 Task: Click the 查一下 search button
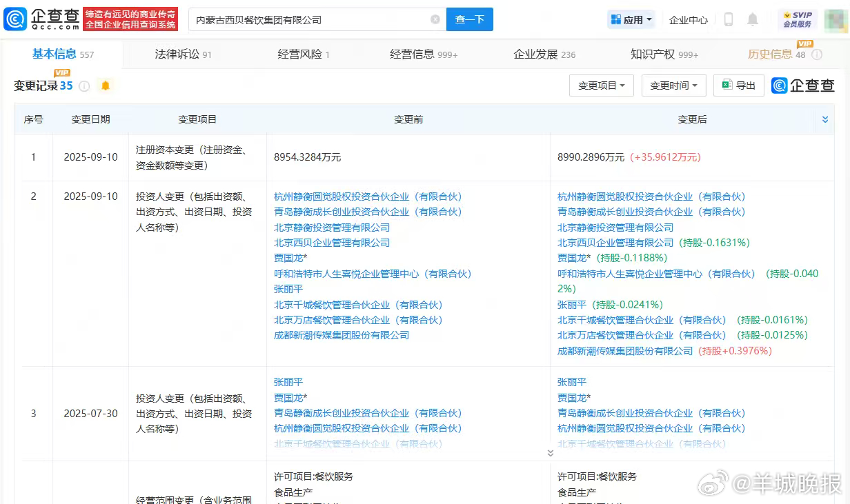point(469,19)
